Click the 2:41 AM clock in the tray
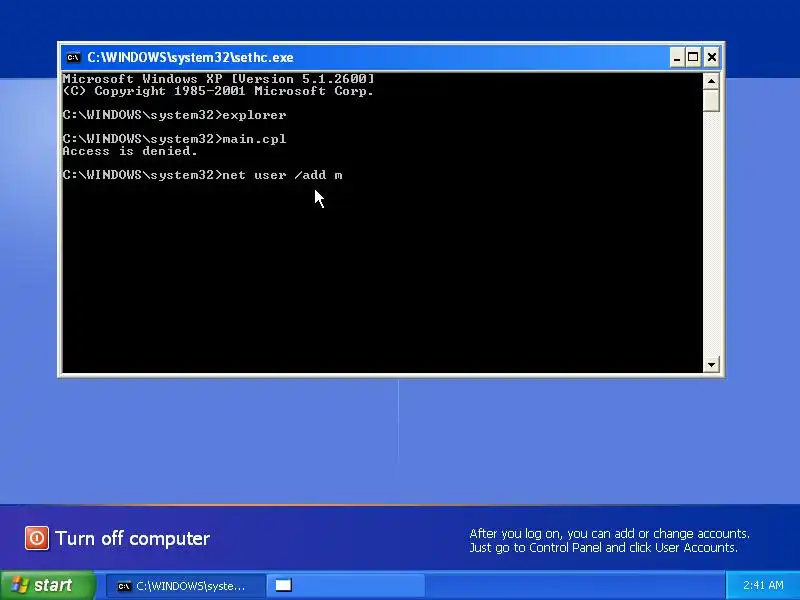Image resolution: width=800 pixels, height=600 pixels. (763, 585)
